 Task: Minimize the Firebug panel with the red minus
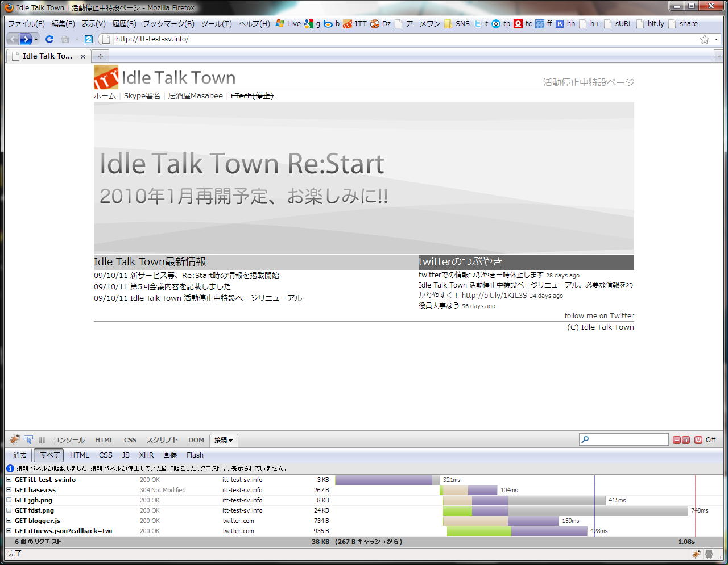coord(677,440)
